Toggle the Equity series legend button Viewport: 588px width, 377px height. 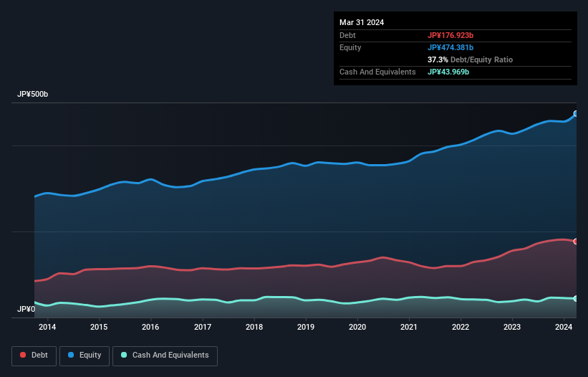click(x=85, y=355)
